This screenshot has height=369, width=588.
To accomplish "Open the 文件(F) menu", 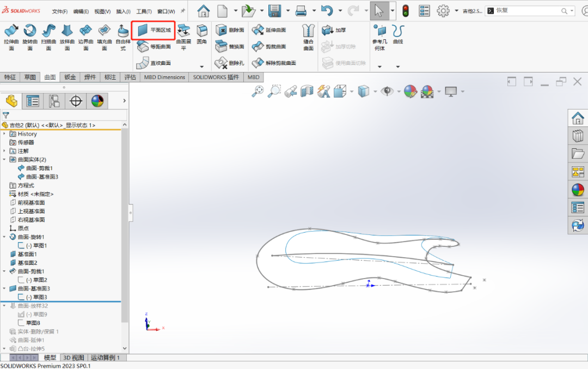I will pos(60,11).
